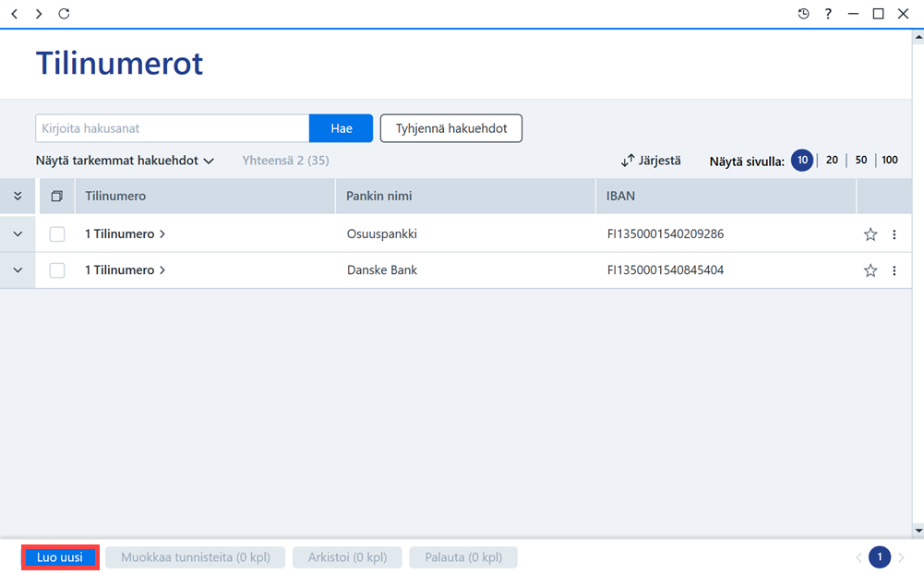
Task: Click the Yhteensä 2 (35) count text
Action: (286, 161)
